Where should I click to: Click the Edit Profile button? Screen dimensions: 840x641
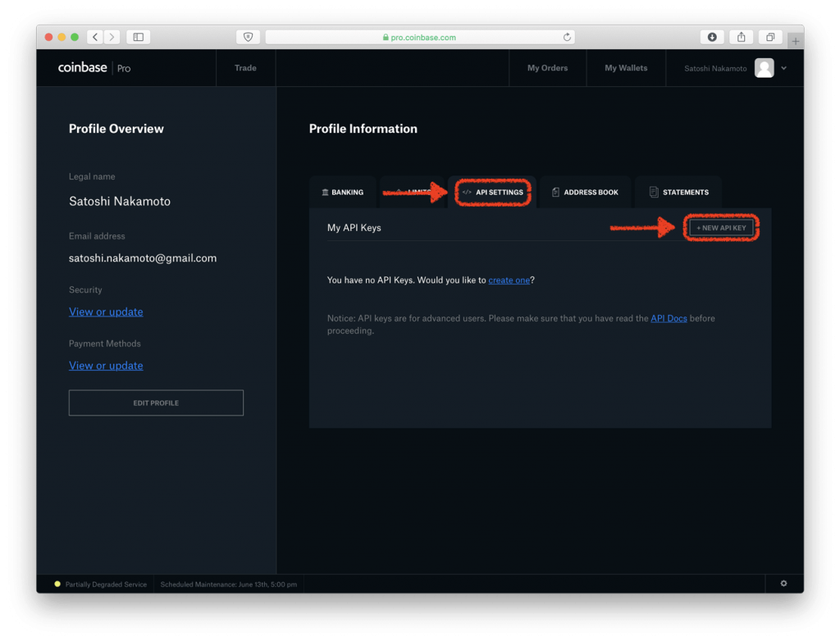point(156,402)
